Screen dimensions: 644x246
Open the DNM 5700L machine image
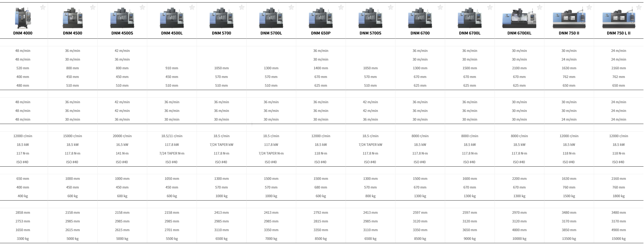click(271, 18)
